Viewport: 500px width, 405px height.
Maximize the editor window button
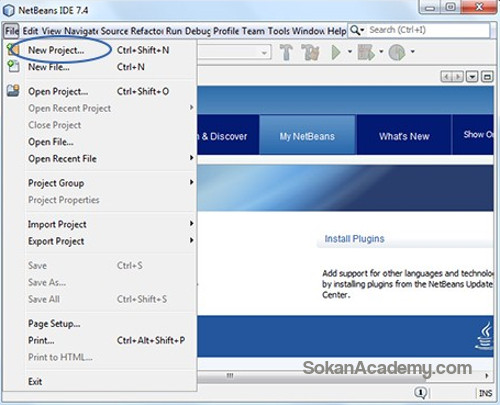(x=487, y=77)
